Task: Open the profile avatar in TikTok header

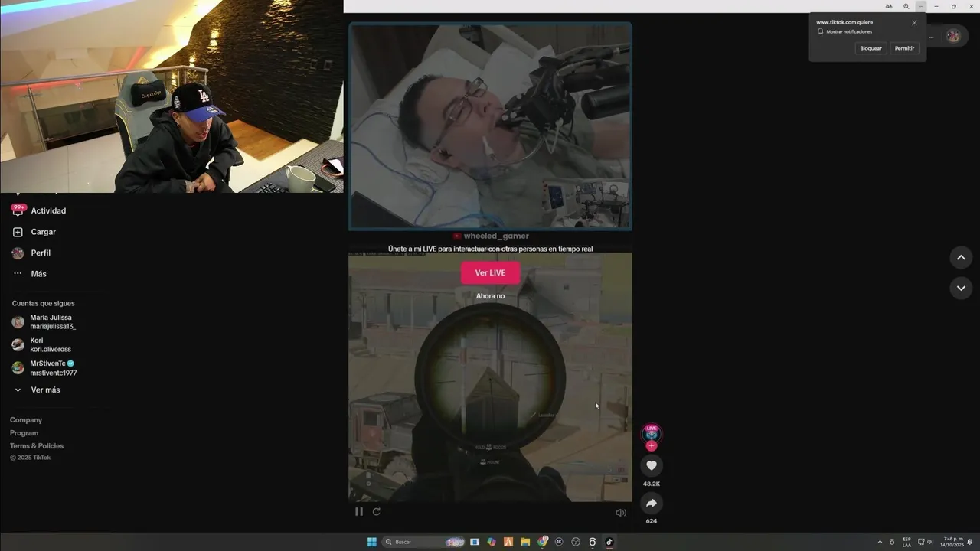Action: point(953,36)
